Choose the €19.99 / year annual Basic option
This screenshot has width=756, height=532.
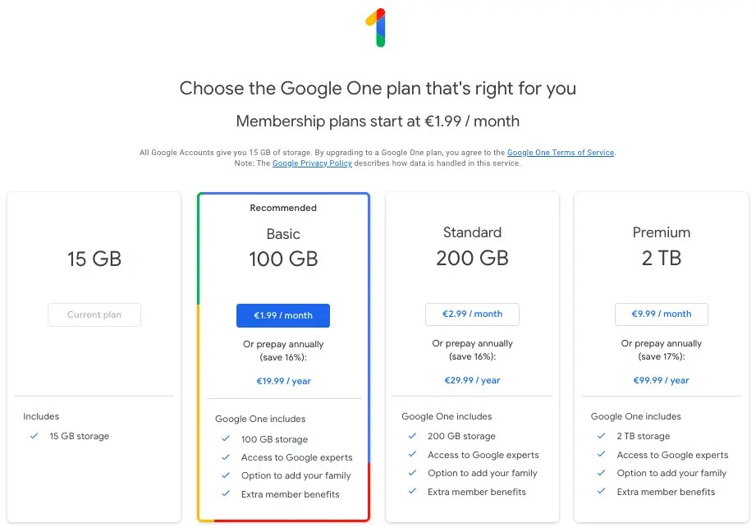(283, 380)
